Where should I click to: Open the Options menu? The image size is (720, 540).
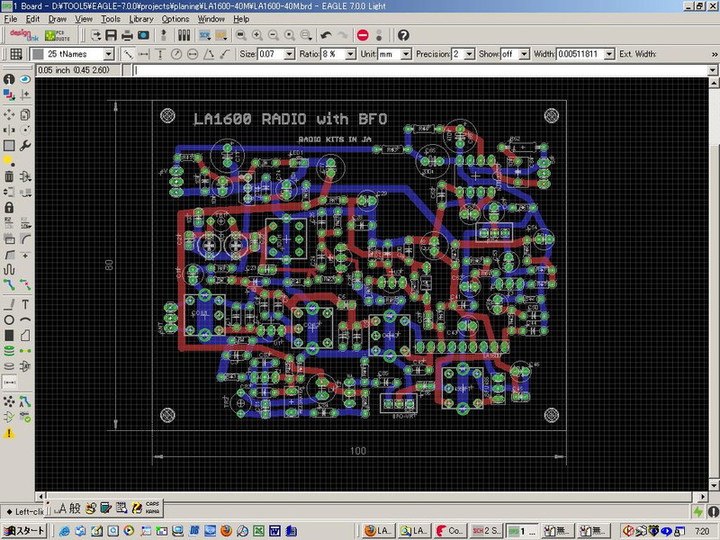175,19
